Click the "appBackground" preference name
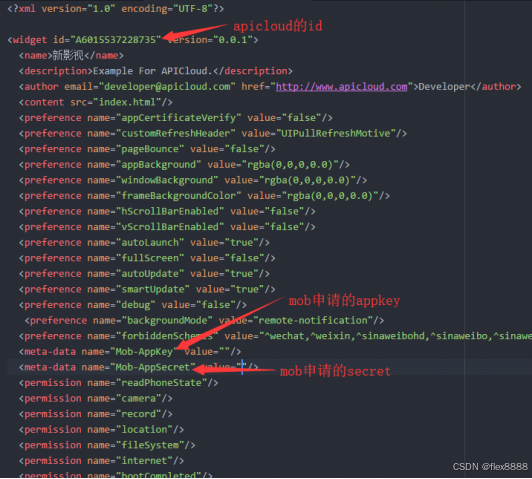Screen dimensions: 532x479 (158, 165)
